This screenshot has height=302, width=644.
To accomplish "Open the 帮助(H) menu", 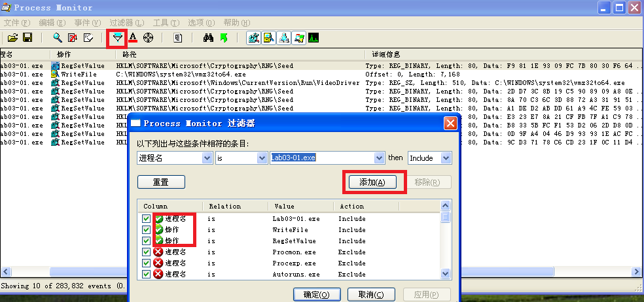I will tap(237, 23).
